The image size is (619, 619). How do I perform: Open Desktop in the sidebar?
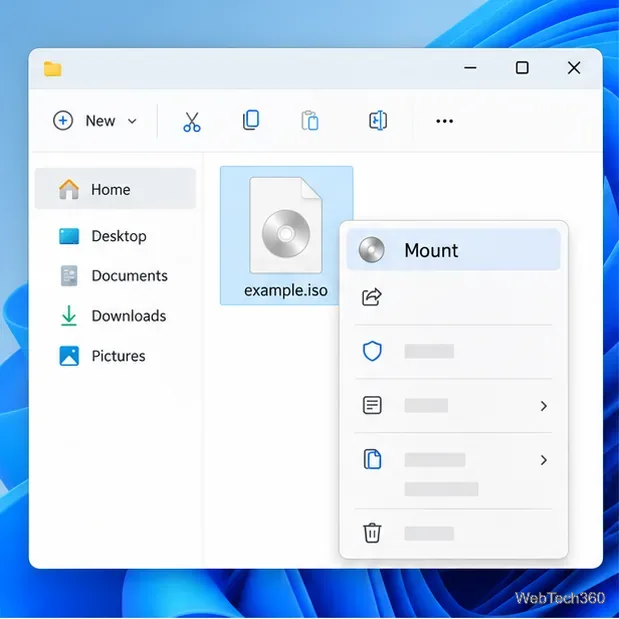click(115, 236)
